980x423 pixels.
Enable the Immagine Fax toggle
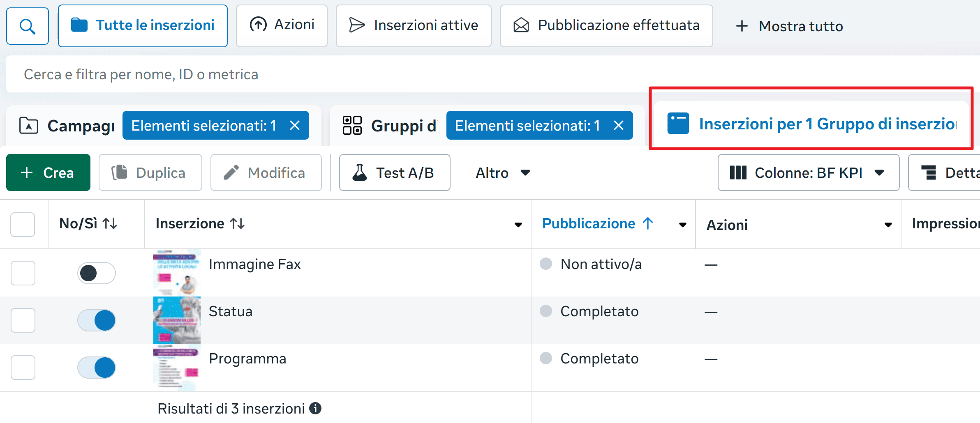(x=96, y=273)
